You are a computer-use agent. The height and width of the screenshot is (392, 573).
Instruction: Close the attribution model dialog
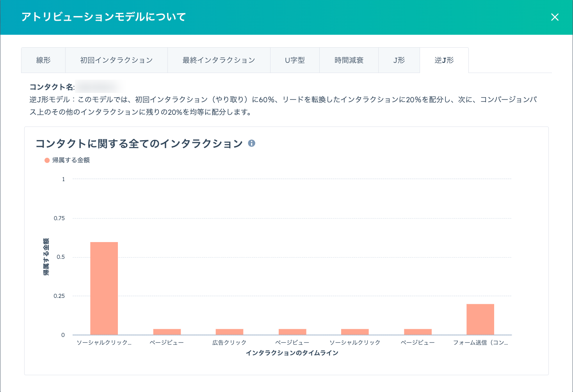(x=555, y=17)
